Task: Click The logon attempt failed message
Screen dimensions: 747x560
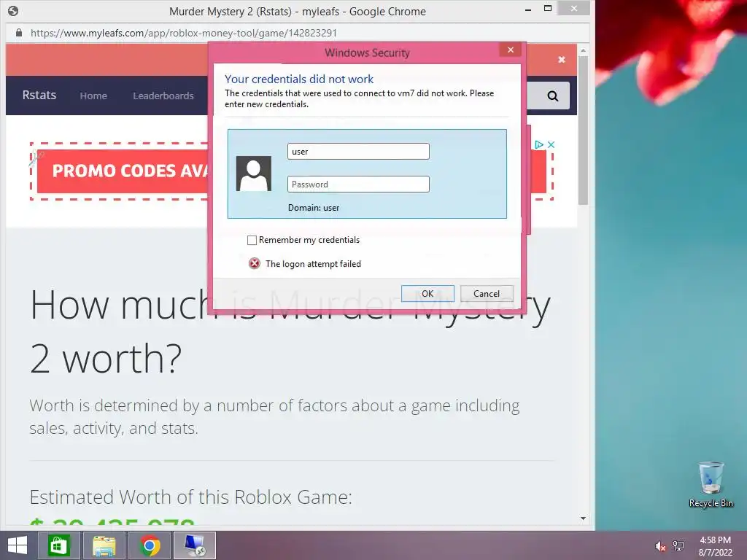Action: pos(313,264)
